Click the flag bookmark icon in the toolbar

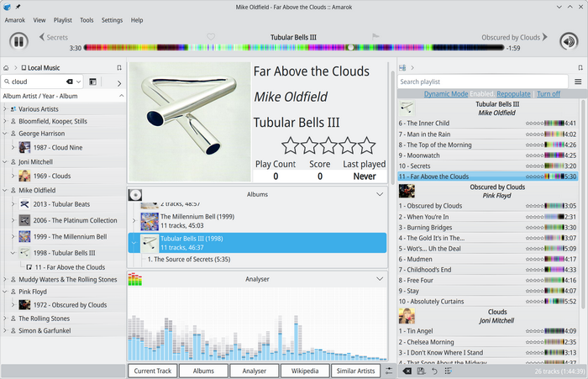click(x=375, y=36)
